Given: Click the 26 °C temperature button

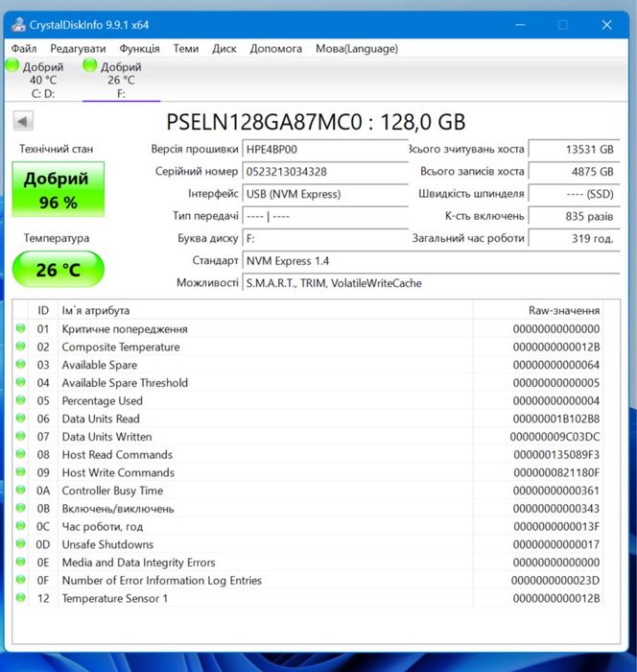Looking at the screenshot, I should 59,269.
